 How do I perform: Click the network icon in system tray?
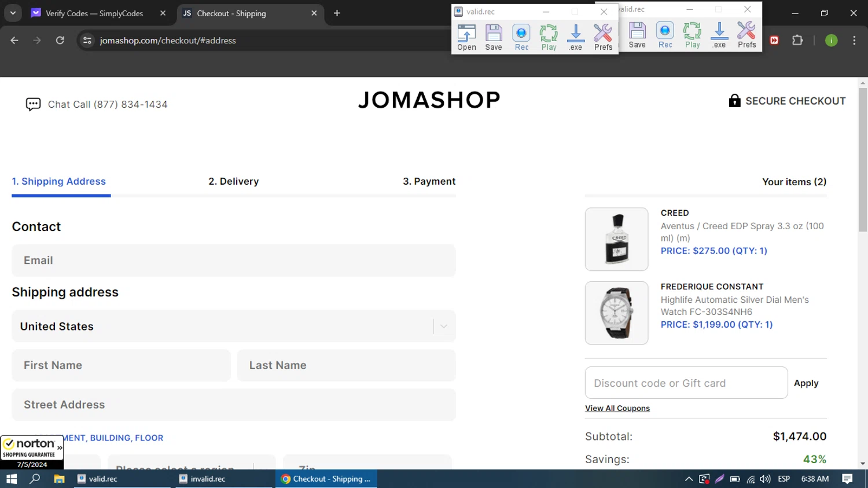click(x=751, y=479)
